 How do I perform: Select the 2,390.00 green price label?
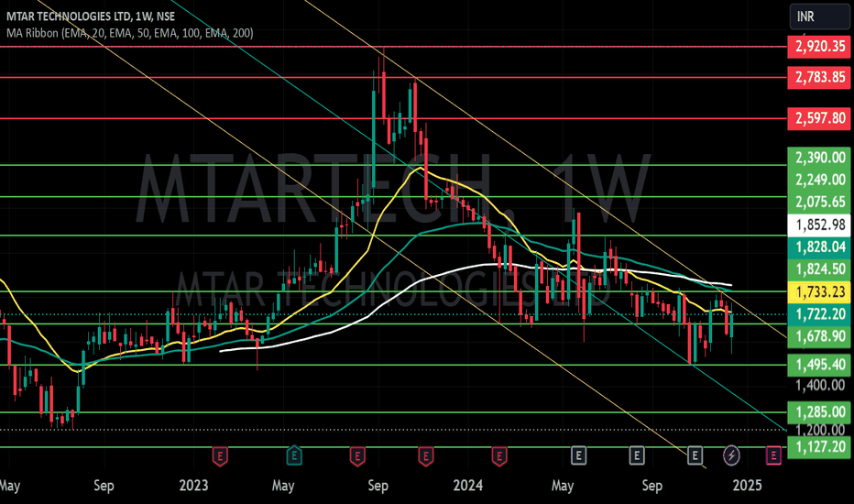[819, 158]
